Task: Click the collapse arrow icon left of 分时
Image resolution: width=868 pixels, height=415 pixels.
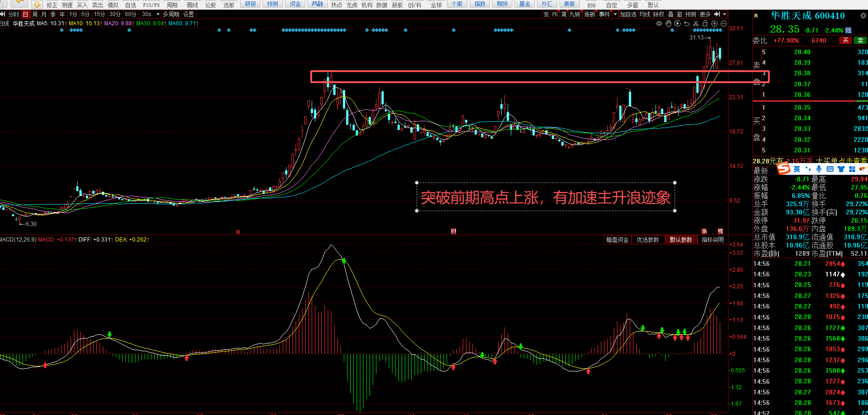Action: pyautogui.click(x=3, y=14)
